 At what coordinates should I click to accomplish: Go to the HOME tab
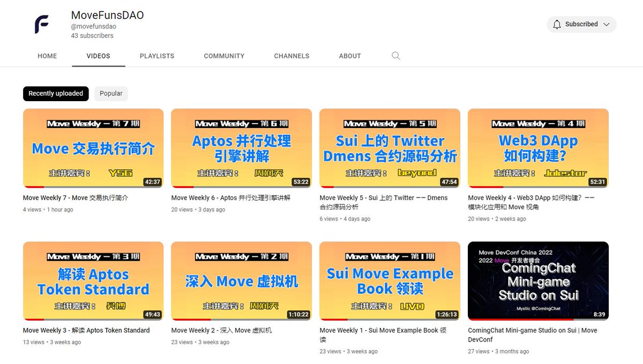pos(47,56)
